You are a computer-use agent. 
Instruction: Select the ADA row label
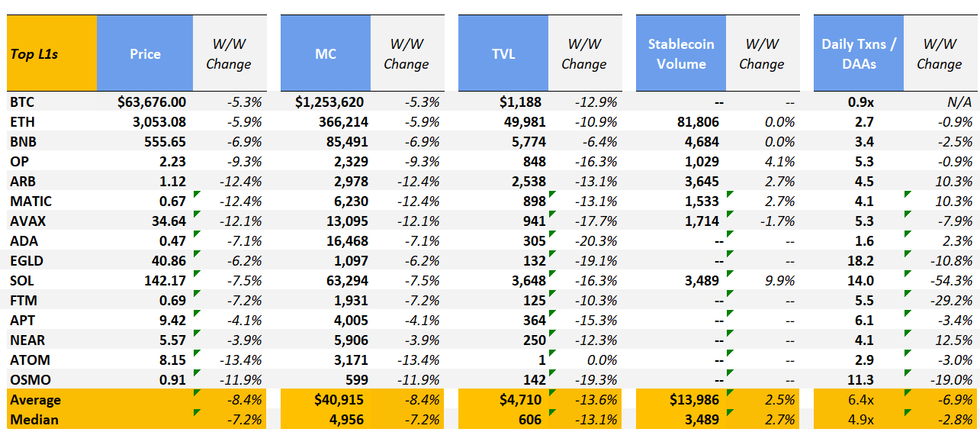click(x=23, y=240)
